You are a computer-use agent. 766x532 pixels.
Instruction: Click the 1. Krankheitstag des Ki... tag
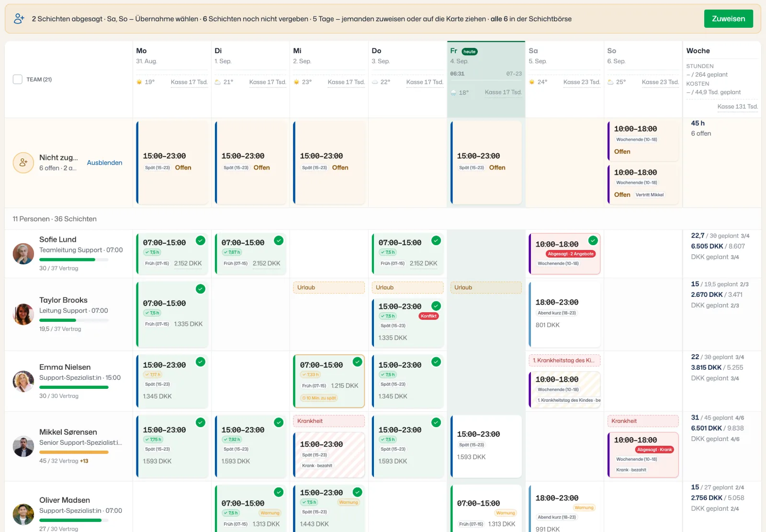coord(564,360)
